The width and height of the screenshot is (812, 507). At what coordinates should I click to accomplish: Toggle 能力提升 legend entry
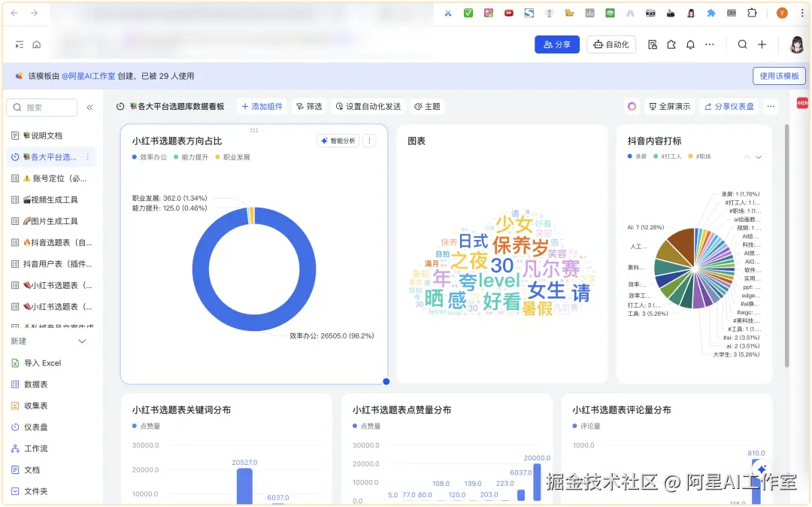(x=191, y=157)
